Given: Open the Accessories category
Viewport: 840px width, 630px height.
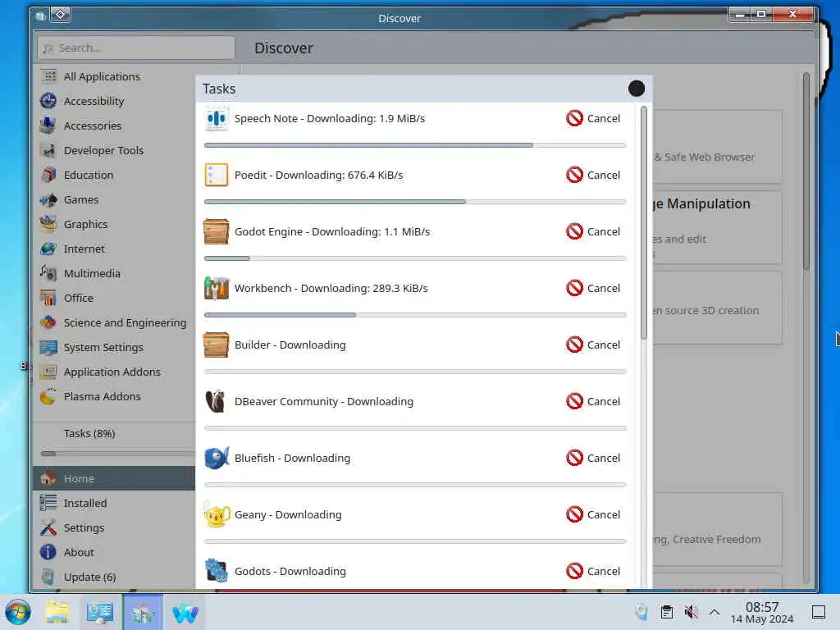Looking at the screenshot, I should 113,126.
